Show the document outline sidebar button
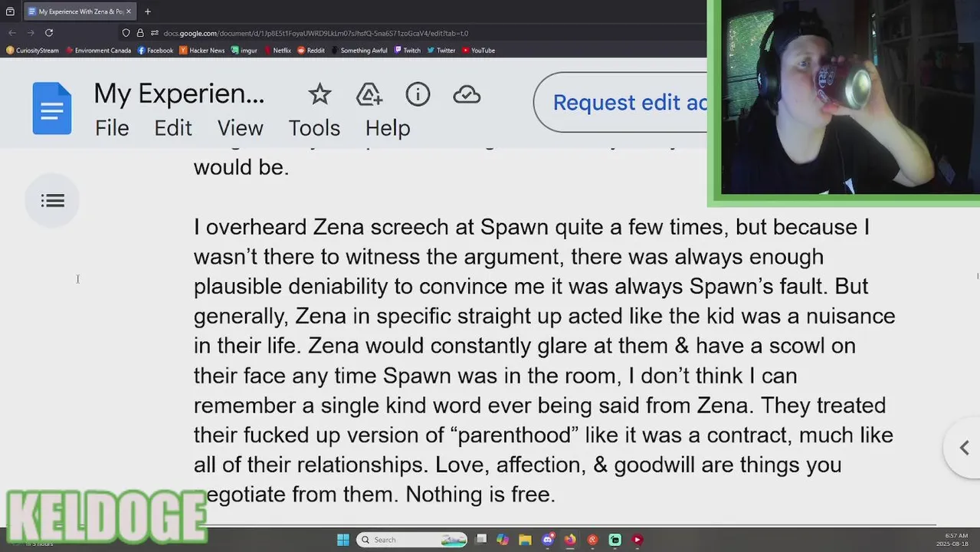The width and height of the screenshot is (980, 552). pyautogui.click(x=52, y=201)
